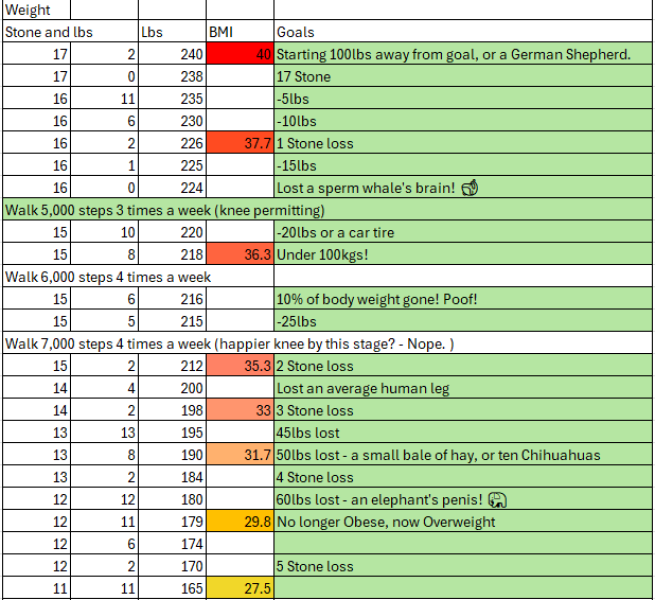Click the whale emoji icon beside brain text
The image size is (655, 600).
pyautogui.click(x=470, y=188)
